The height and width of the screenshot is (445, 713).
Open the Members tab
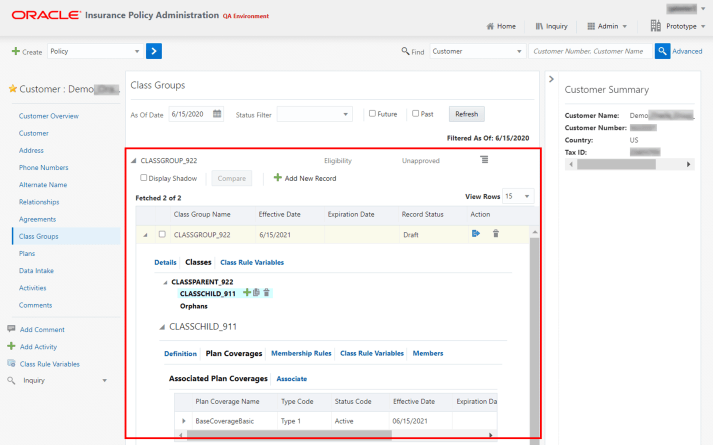tap(428, 353)
